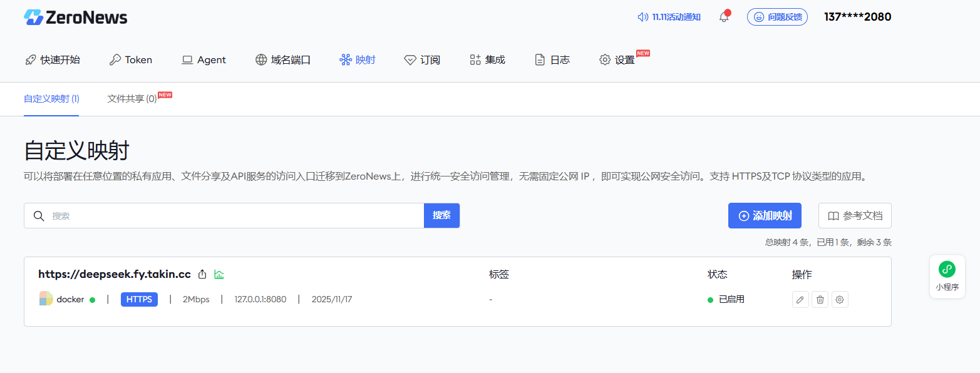This screenshot has height=373, width=980.
Task: Click the 添加映射 button
Action: 765,216
